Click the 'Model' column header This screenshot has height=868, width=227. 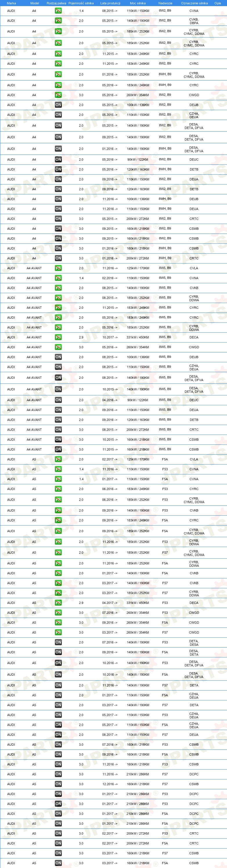(34, 3)
